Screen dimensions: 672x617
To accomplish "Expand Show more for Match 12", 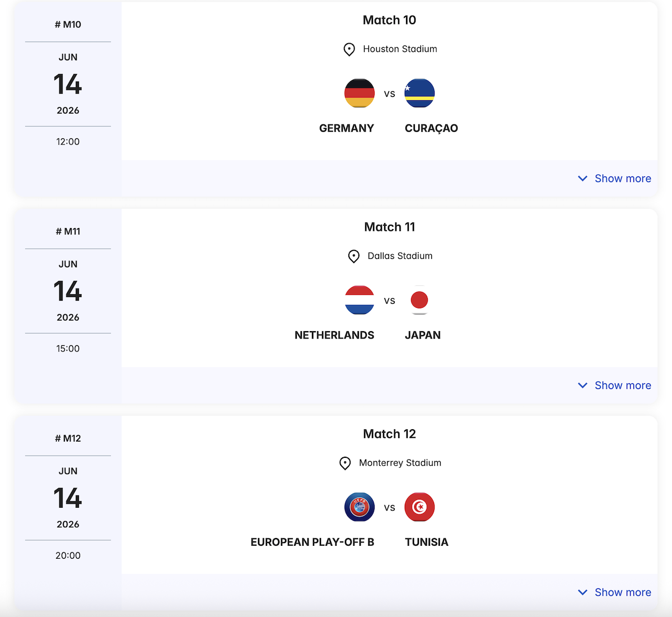I will tap(615, 592).
